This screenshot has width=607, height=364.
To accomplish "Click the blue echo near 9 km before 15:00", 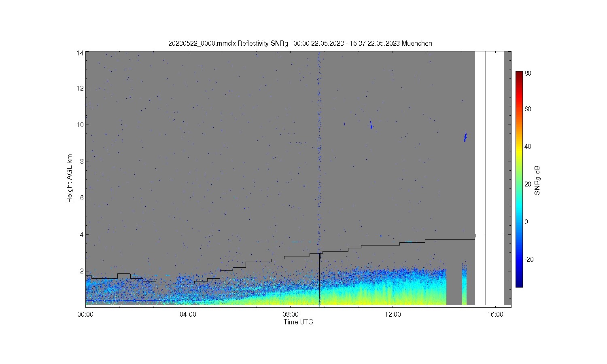I will (x=465, y=137).
